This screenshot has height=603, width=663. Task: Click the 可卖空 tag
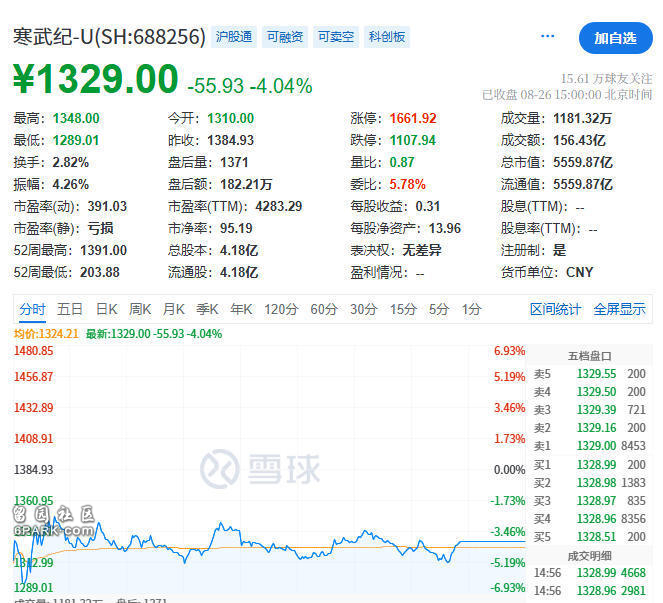pyautogui.click(x=335, y=37)
